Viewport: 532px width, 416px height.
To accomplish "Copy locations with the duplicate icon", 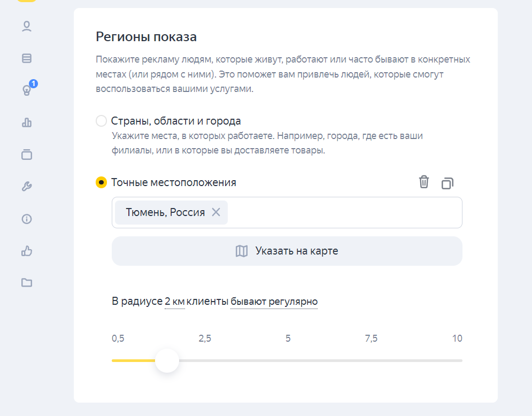I will (x=447, y=183).
